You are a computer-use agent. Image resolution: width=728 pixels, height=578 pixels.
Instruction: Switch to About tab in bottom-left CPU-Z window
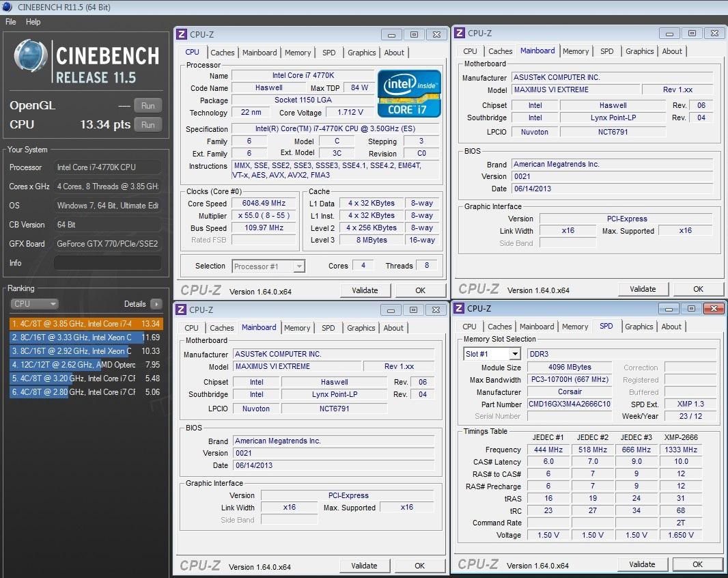pyautogui.click(x=393, y=327)
